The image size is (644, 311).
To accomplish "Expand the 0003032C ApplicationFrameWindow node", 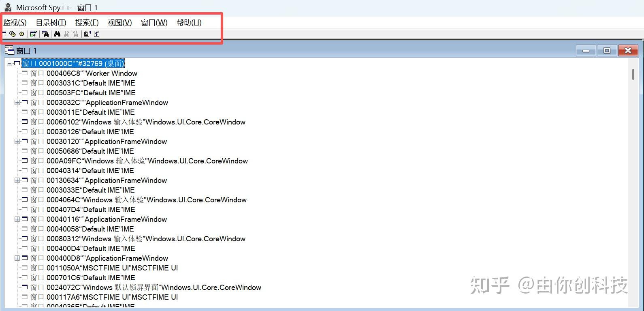I will coord(17,102).
